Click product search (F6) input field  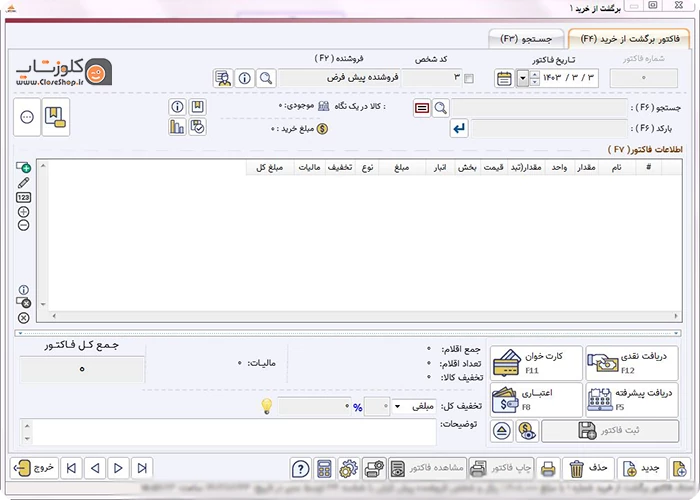coord(539,108)
